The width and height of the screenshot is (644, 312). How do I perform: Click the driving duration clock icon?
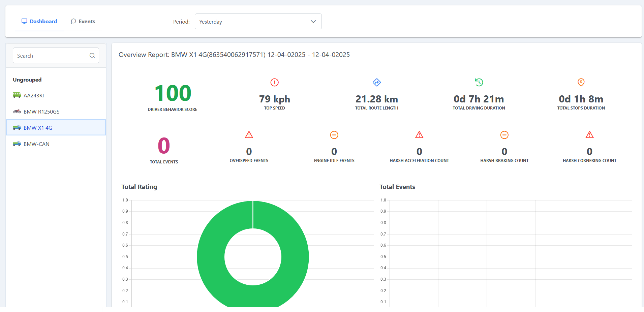point(479,82)
